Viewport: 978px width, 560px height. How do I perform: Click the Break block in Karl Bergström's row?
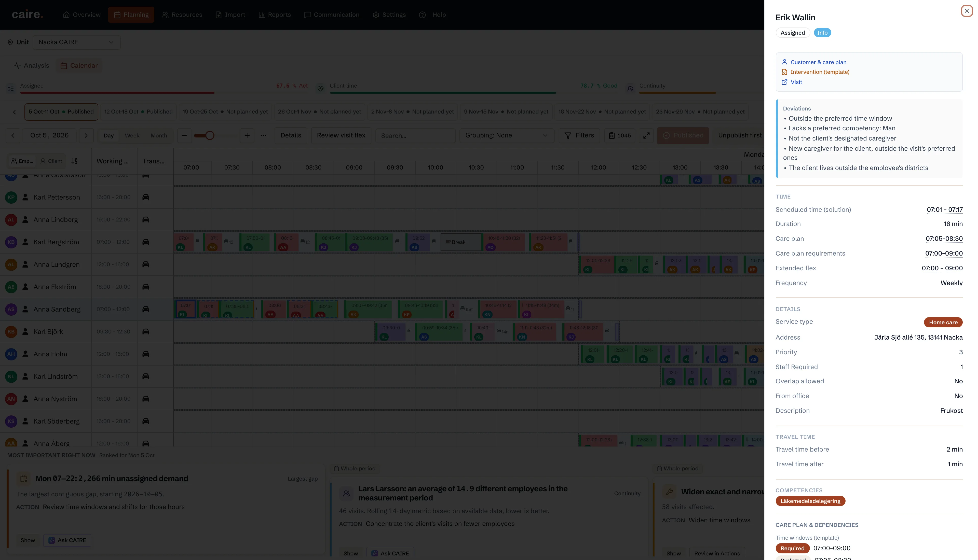tap(460, 242)
